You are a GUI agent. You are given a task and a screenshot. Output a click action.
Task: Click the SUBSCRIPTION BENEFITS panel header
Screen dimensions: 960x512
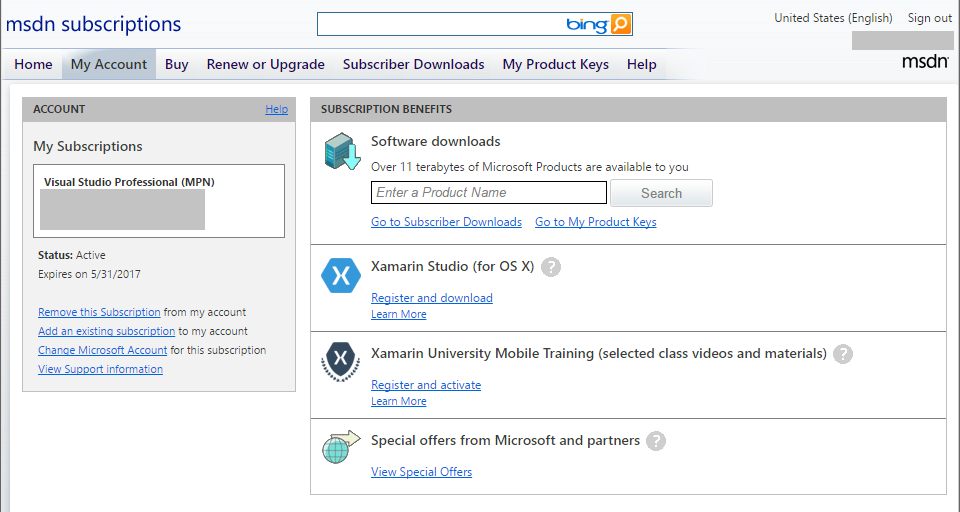[628, 109]
